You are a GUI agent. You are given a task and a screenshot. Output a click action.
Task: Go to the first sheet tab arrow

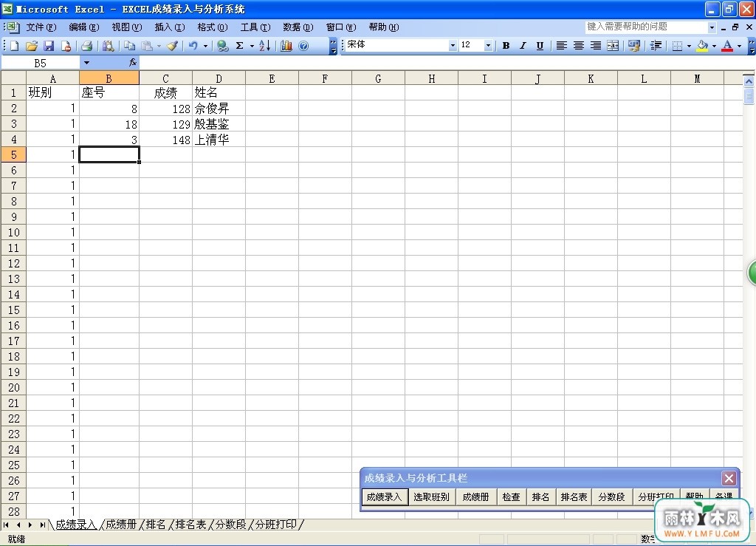pyautogui.click(x=6, y=525)
